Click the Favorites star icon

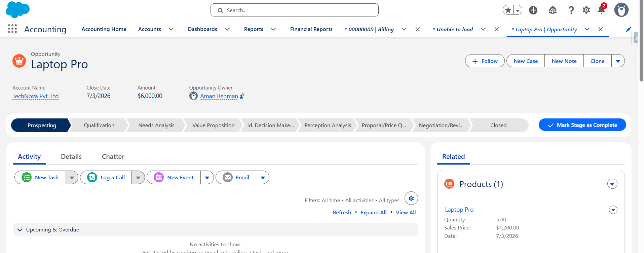point(508,10)
